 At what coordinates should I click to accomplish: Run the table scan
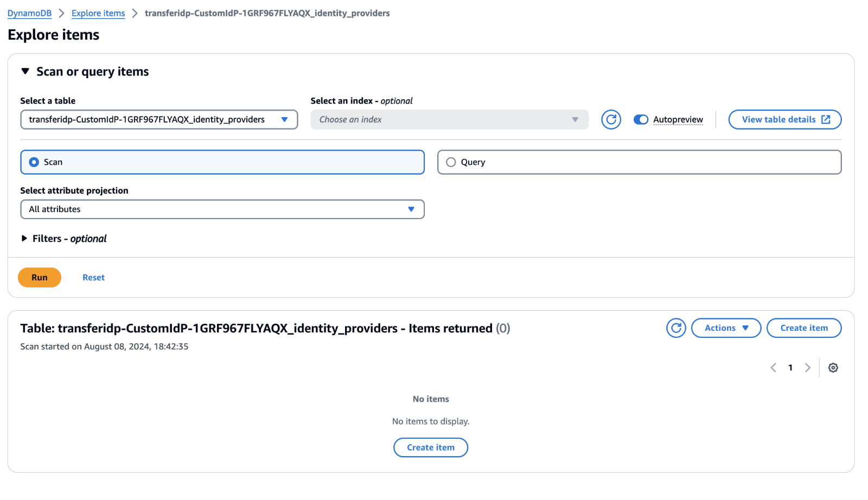(39, 277)
